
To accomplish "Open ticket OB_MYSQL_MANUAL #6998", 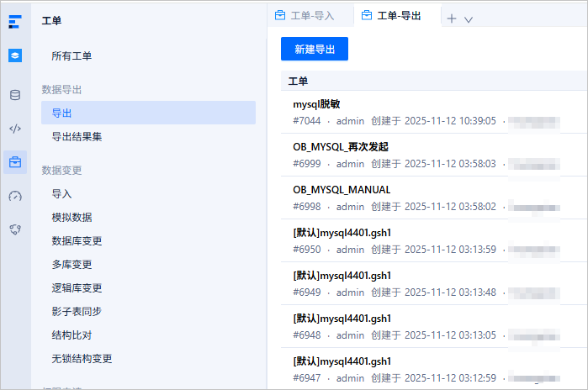I will click(434, 198).
